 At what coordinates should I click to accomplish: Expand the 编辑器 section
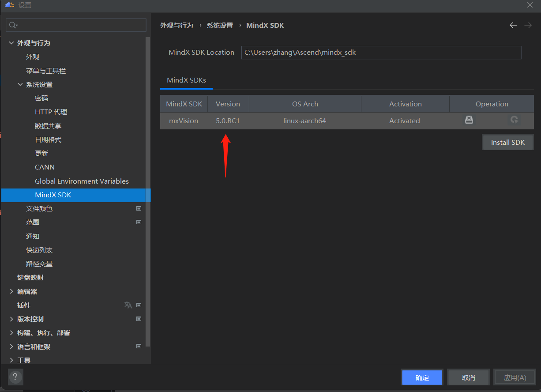point(11,291)
